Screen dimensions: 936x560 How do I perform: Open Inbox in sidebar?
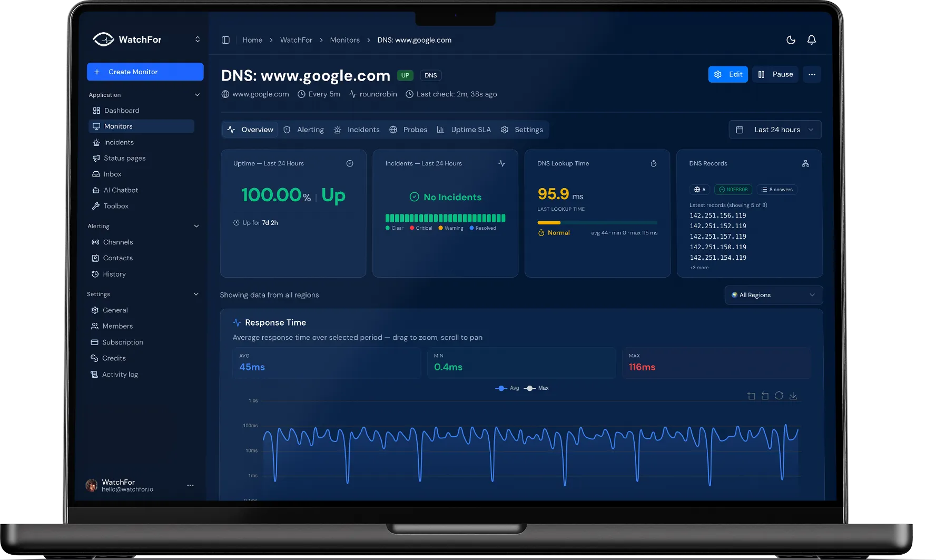142,174
